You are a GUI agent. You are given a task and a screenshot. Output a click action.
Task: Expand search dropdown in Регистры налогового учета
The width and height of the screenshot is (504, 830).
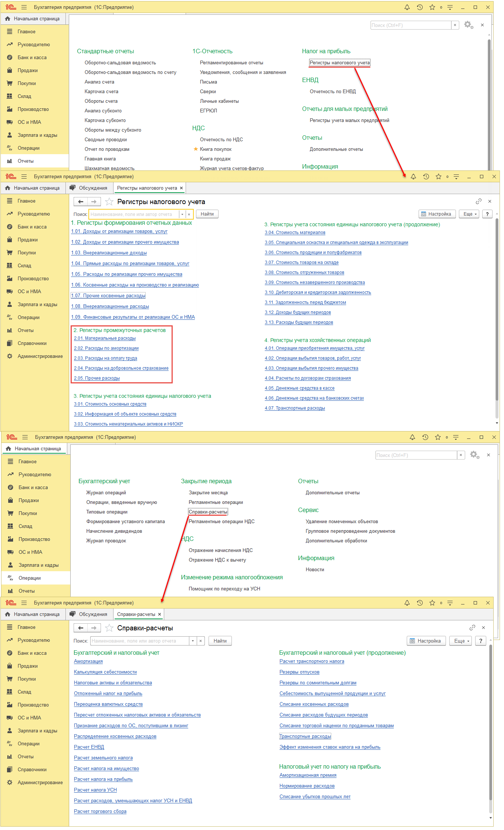[182, 214]
